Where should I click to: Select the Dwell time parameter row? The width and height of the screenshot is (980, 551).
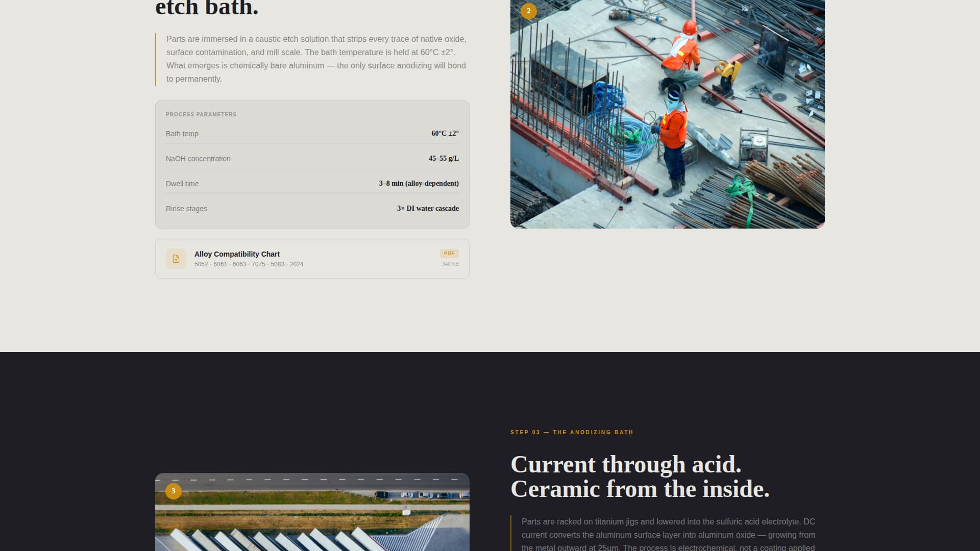click(312, 184)
